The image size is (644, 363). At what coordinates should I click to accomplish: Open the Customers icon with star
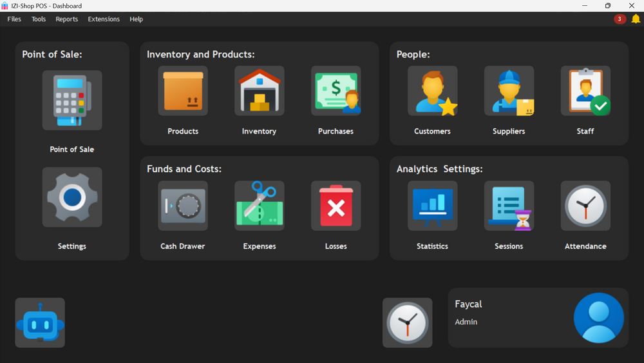click(433, 91)
